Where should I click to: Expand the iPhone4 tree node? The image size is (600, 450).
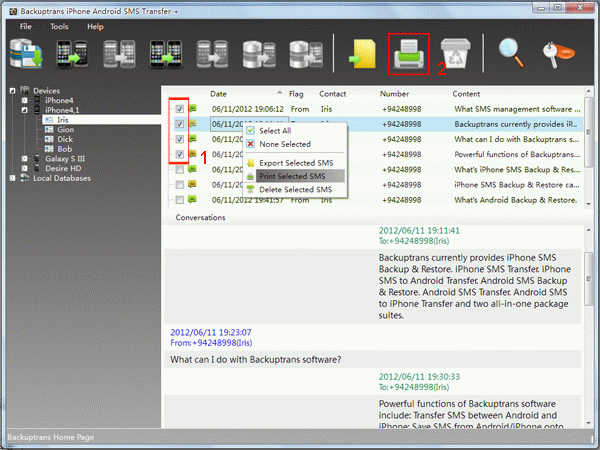pos(24,100)
